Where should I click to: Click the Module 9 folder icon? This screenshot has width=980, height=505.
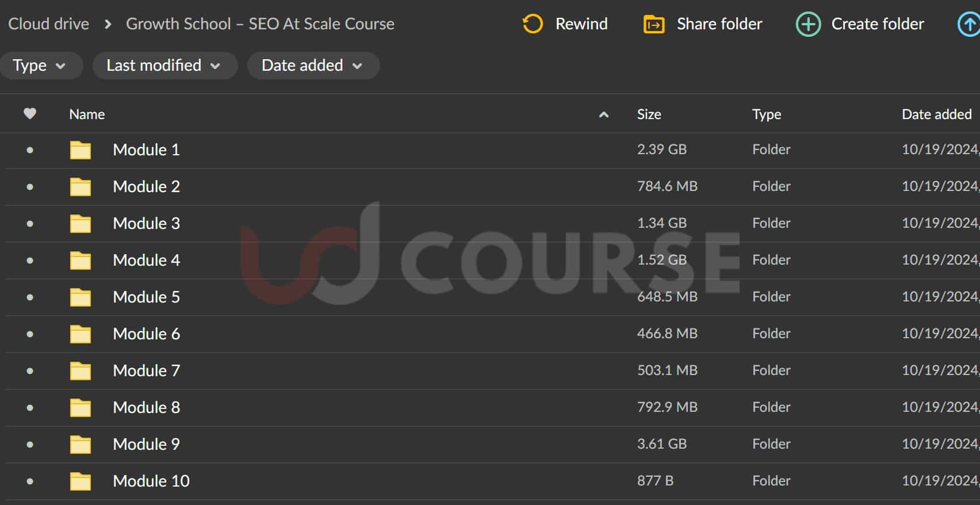pos(81,445)
